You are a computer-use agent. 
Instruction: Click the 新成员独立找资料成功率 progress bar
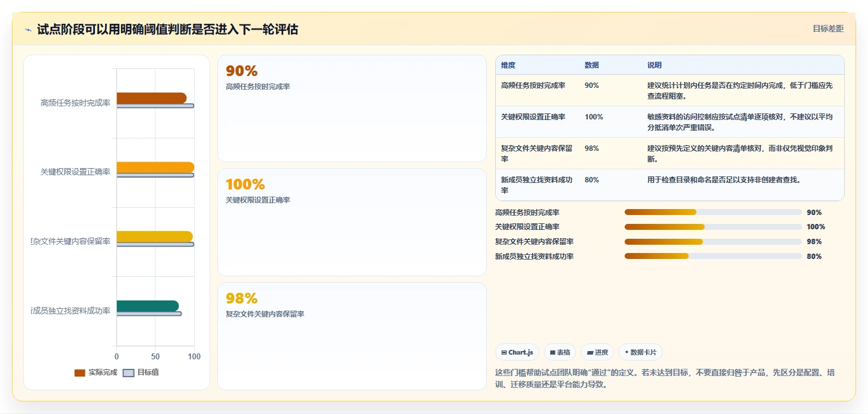713,257
